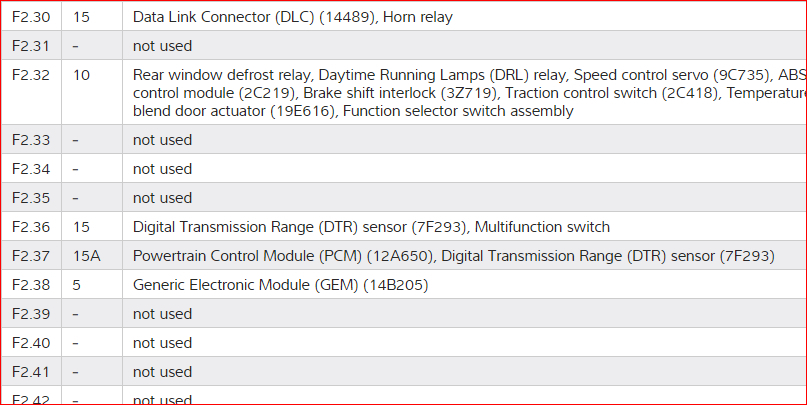Click the F2.36 fuse label
Screen dimensions: 807x405
tap(30, 227)
